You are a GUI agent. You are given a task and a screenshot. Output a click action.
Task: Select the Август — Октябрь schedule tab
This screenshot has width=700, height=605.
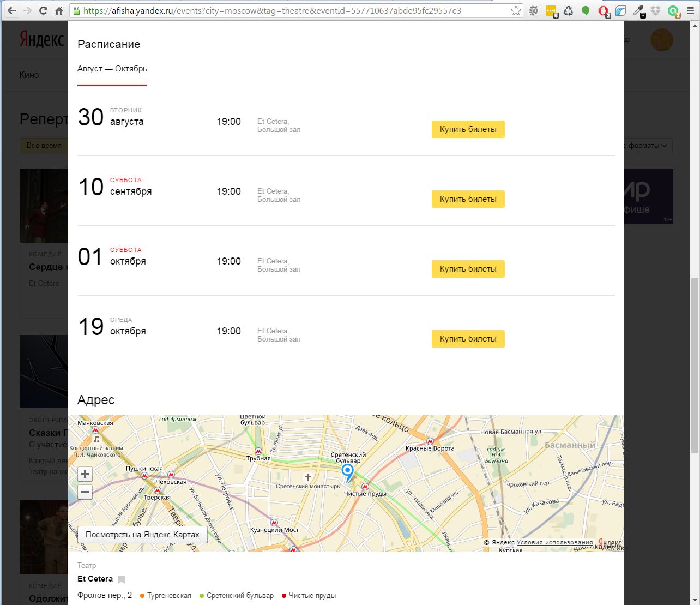coord(112,69)
